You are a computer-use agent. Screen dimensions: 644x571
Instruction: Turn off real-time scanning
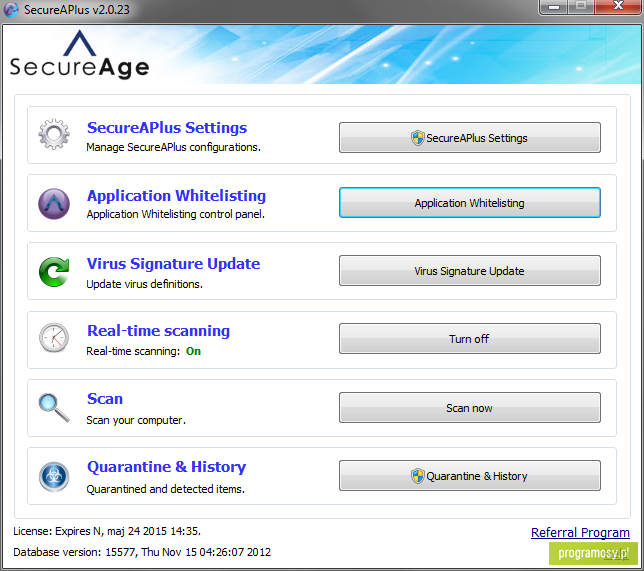click(469, 338)
